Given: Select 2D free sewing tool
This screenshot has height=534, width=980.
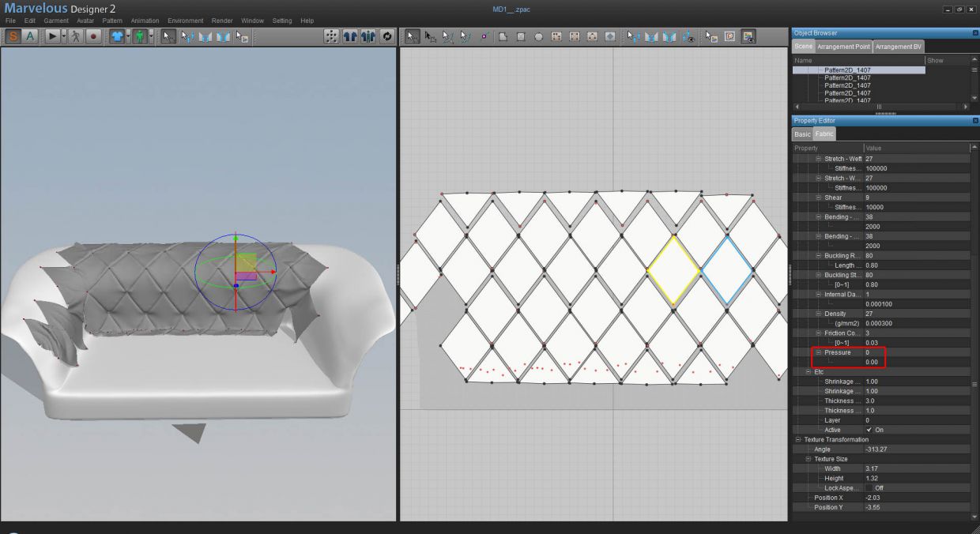Looking at the screenshot, I should [x=669, y=36].
